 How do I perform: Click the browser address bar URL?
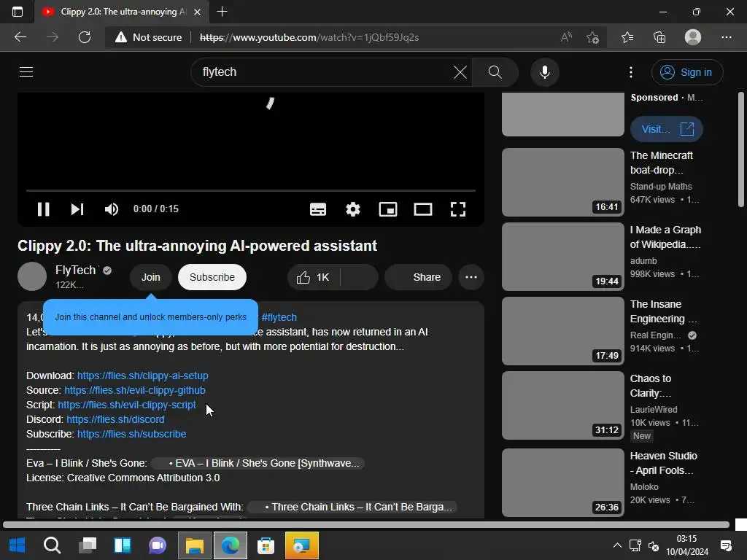[x=309, y=37]
